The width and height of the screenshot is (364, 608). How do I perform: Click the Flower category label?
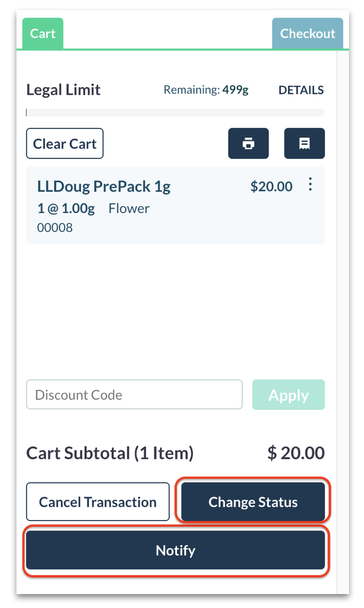[129, 209]
